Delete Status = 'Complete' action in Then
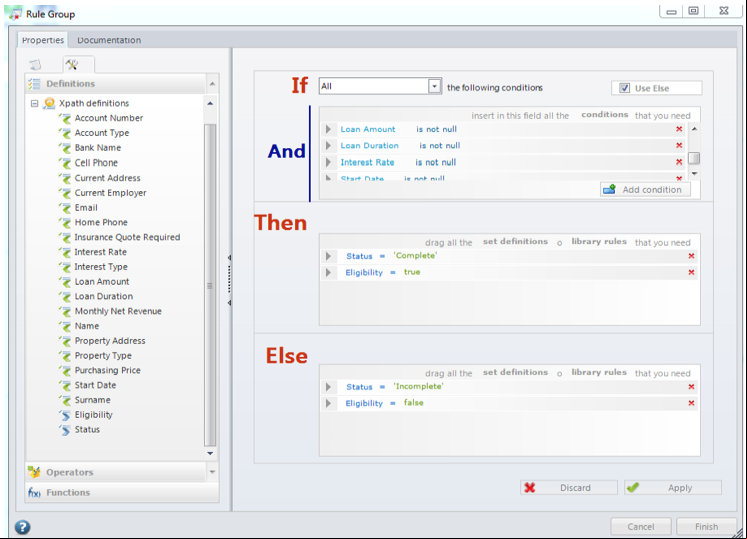The width and height of the screenshot is (747, 539). coord(691,256)
